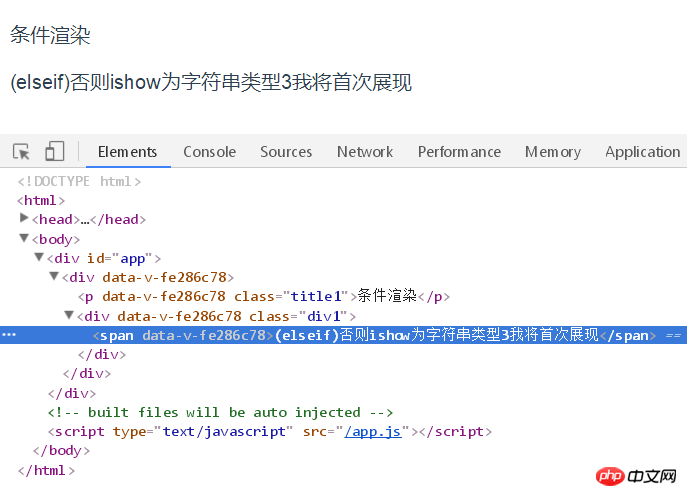Switch to the Console tab

click(x=209, y=152)
